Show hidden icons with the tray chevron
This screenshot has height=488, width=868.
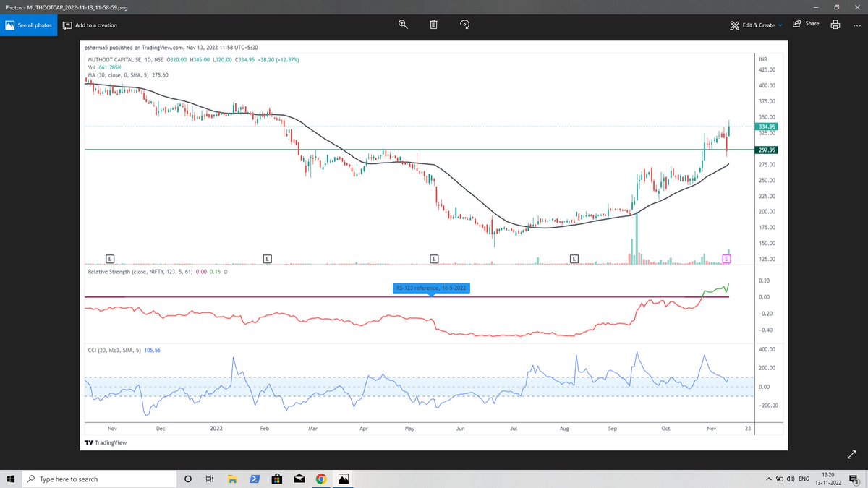[x=767, y=478]
